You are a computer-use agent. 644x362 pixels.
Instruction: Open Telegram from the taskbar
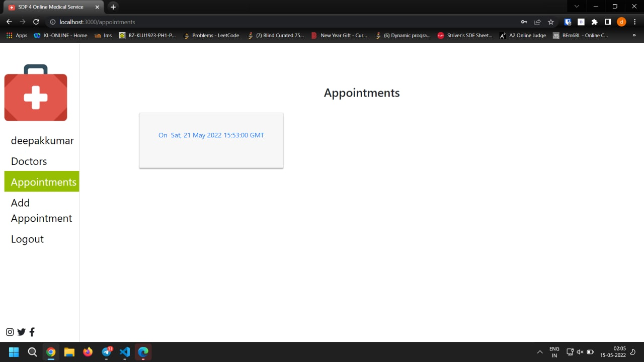107,352
